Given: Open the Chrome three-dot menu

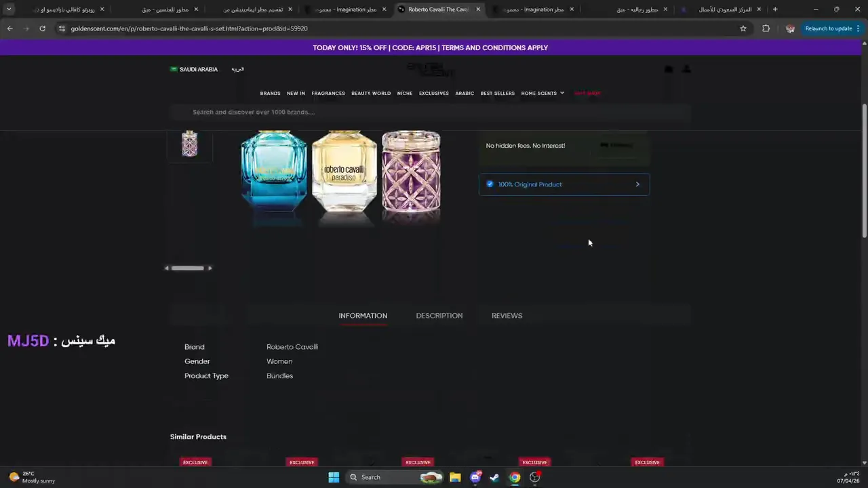Looking at the screenshot, I should click(859, 28).
